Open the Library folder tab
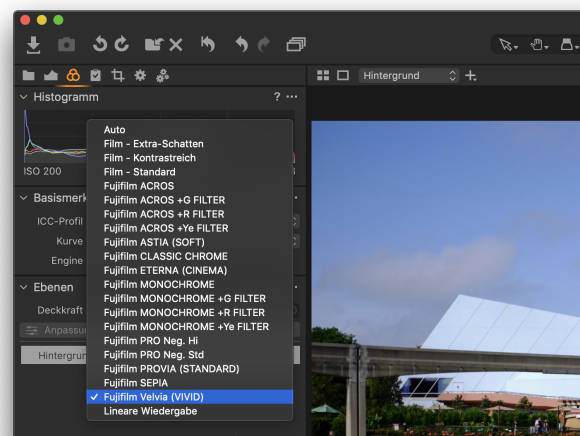The image size is (580, 436). (28, 75)
